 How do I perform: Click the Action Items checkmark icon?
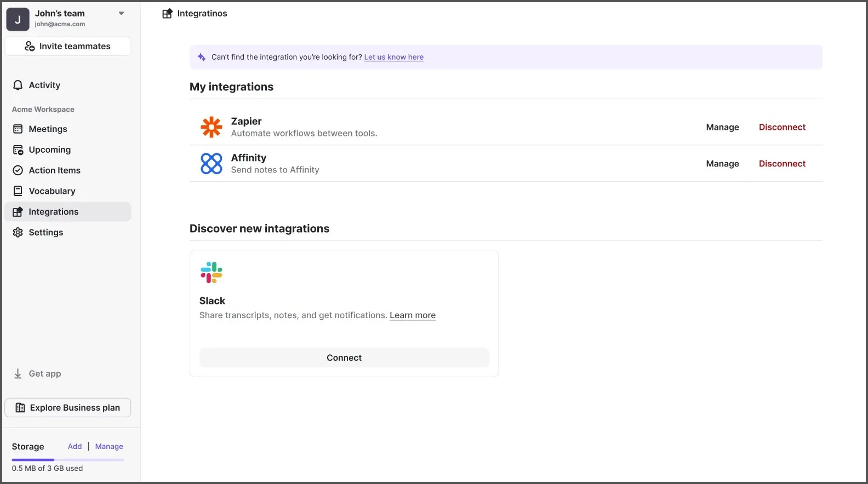(x=18, y=170)
